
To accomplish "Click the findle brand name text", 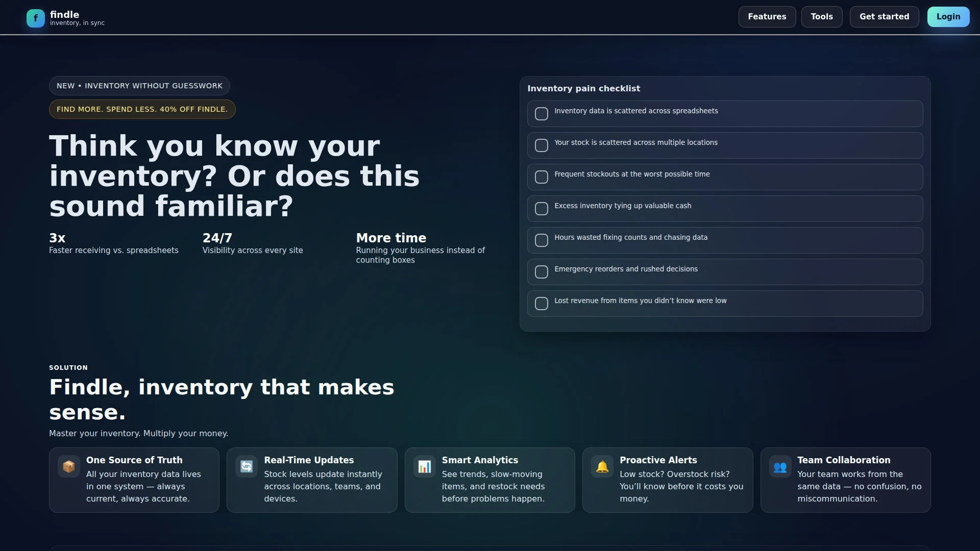I will coord(64,14).
